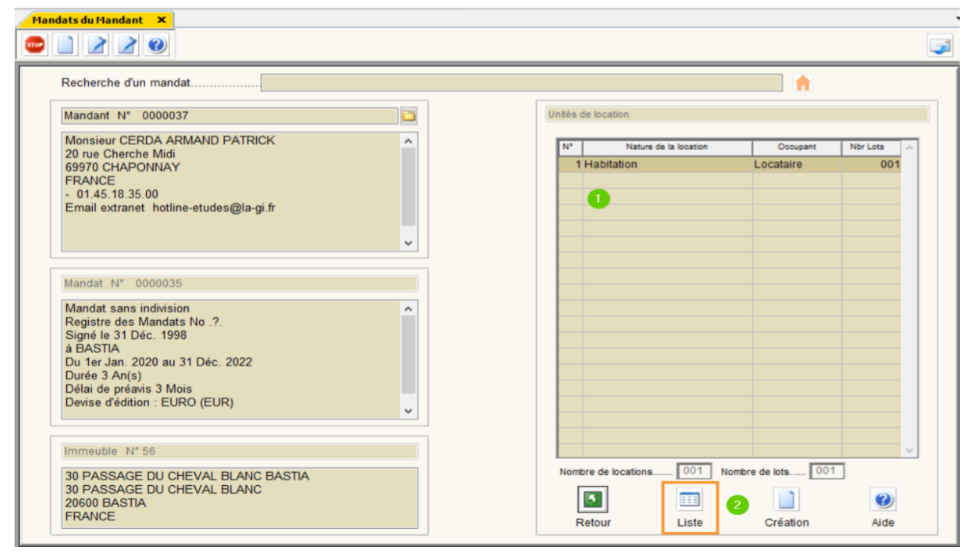Click the Nature de la location column header
The image size is (979, 557).
[666, 147]
